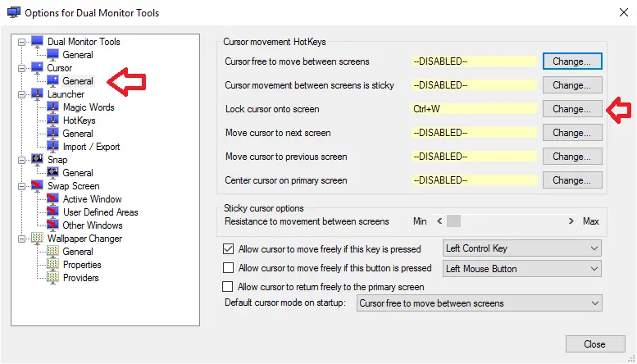Click the icon beside Wallpaper Changer General
This screenshot has width=637, height=364.
[x=52, y=251]
